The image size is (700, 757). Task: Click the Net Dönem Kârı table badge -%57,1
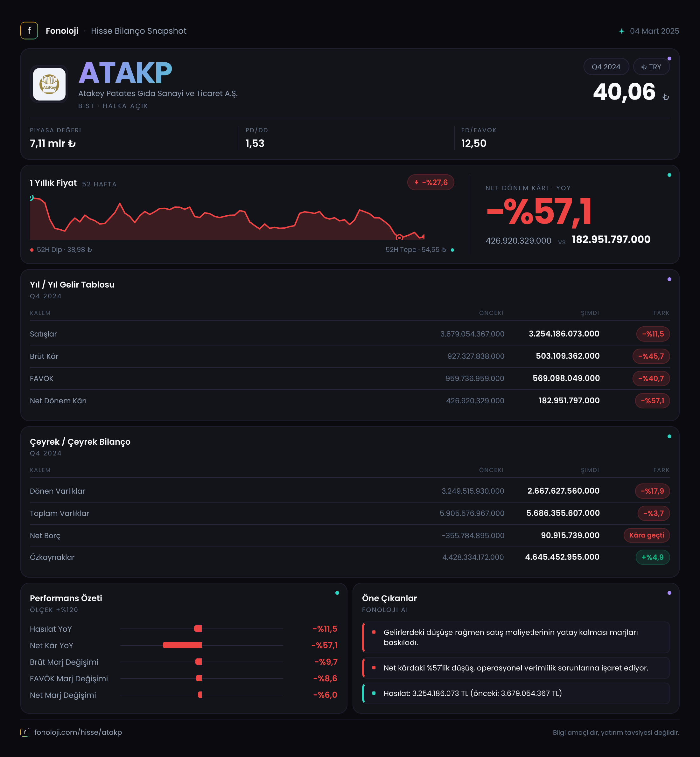click(x=652, y=401)
